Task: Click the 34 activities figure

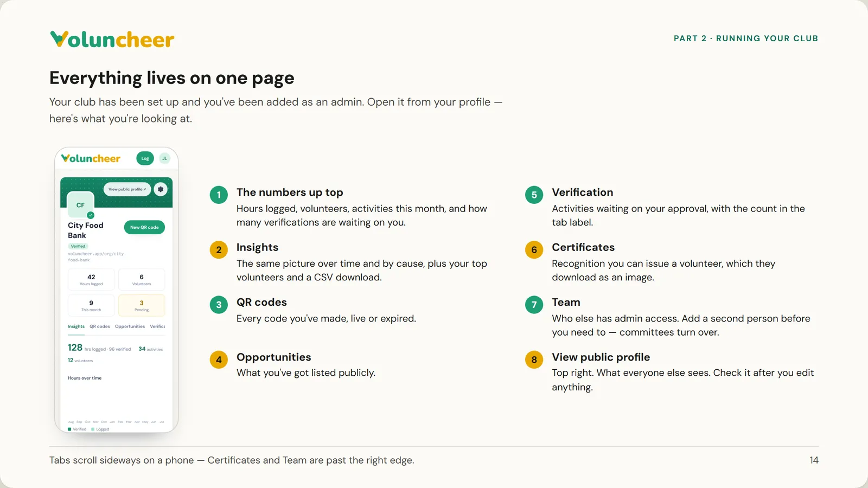Action: (151, 349)
